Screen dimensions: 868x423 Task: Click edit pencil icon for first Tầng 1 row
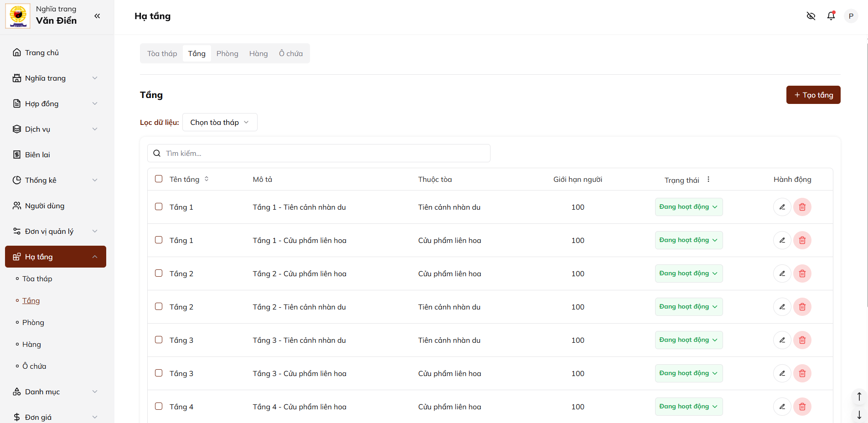click(782, 207)
